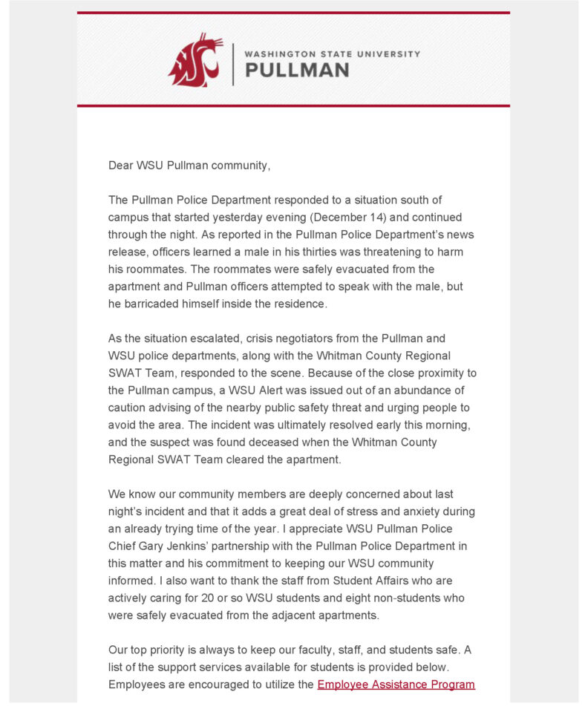
Task: Click the crimson line below the header banner
Action: (x=293, y=106)
